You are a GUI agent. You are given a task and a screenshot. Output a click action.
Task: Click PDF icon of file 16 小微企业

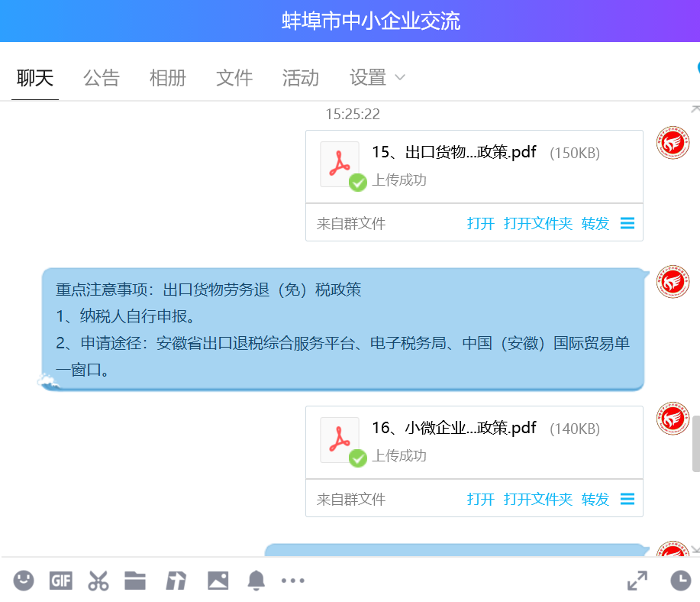(340, 440)
